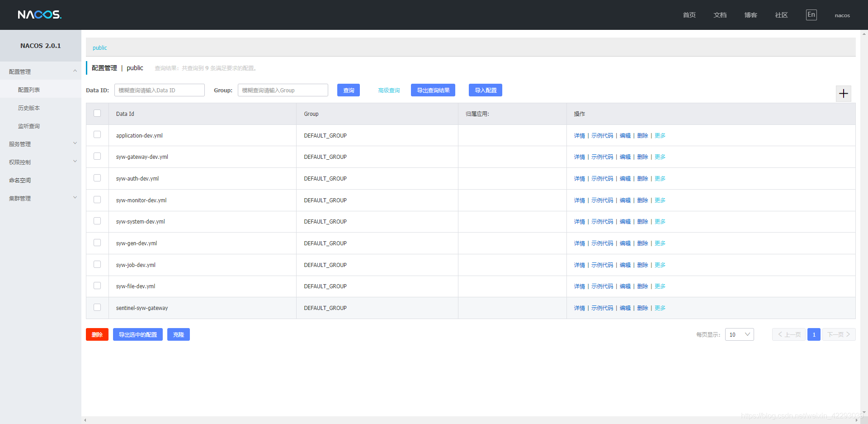
Task: Click 导出查询结果 button
Action: coord(433,90)
